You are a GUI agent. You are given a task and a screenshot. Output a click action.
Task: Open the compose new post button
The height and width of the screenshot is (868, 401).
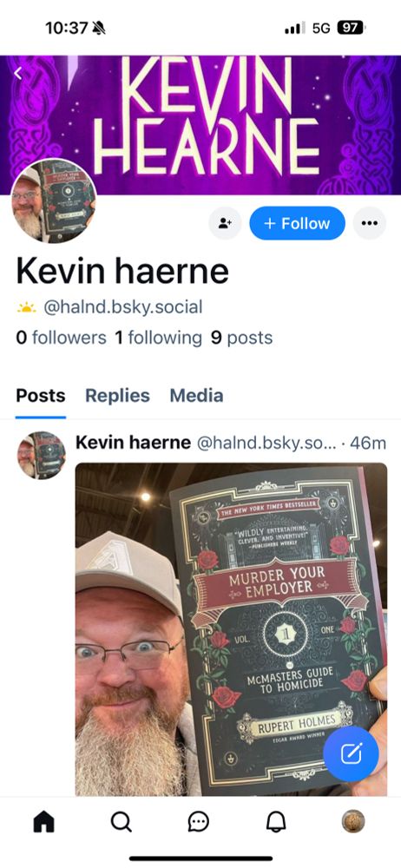pos(351,753)
